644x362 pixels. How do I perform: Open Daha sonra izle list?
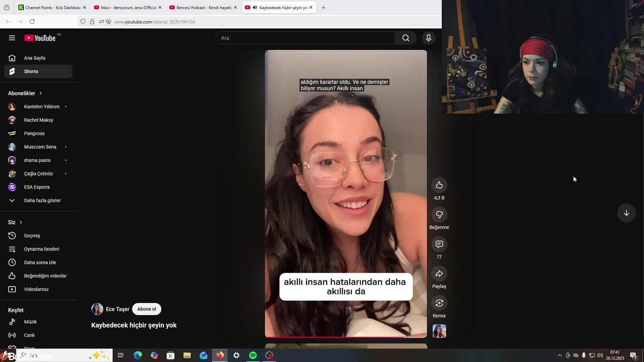[38, 262]
